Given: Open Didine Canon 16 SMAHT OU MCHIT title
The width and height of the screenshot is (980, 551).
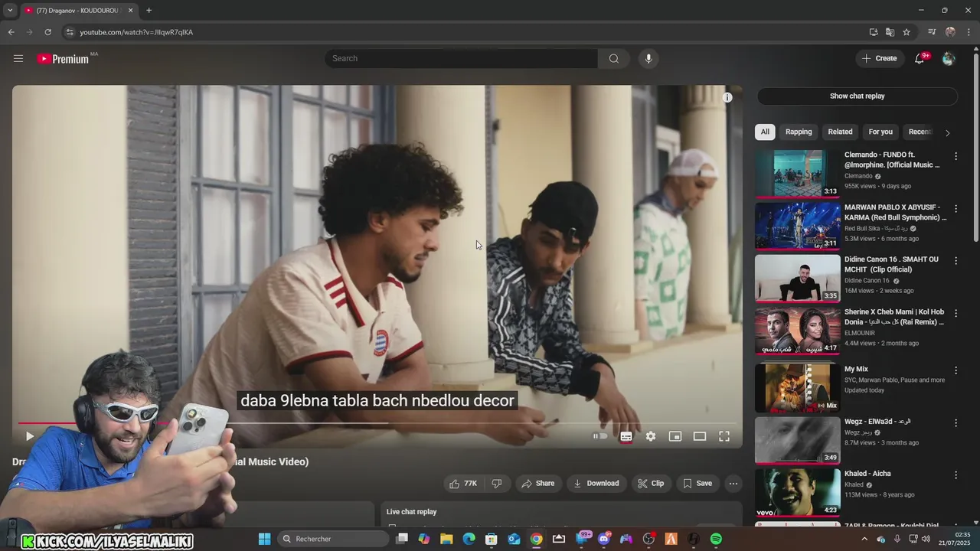Looking at the screenshot, I should coord(891,264).
